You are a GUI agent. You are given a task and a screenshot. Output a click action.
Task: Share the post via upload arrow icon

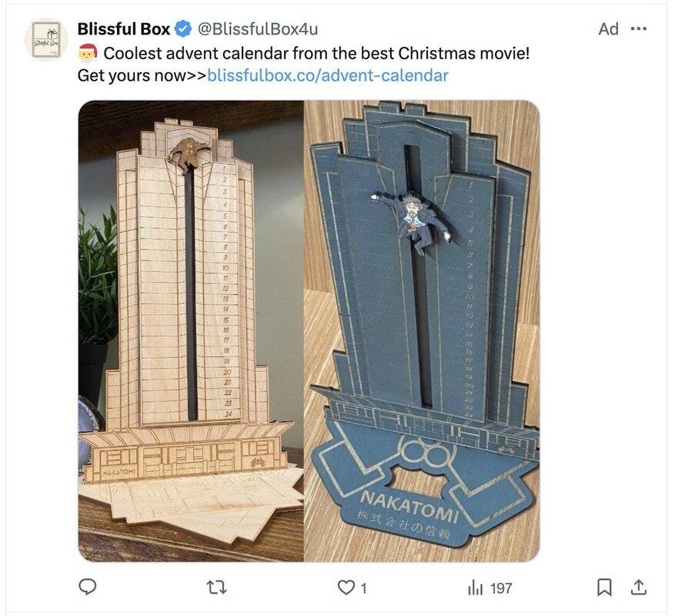coord(639,587)
